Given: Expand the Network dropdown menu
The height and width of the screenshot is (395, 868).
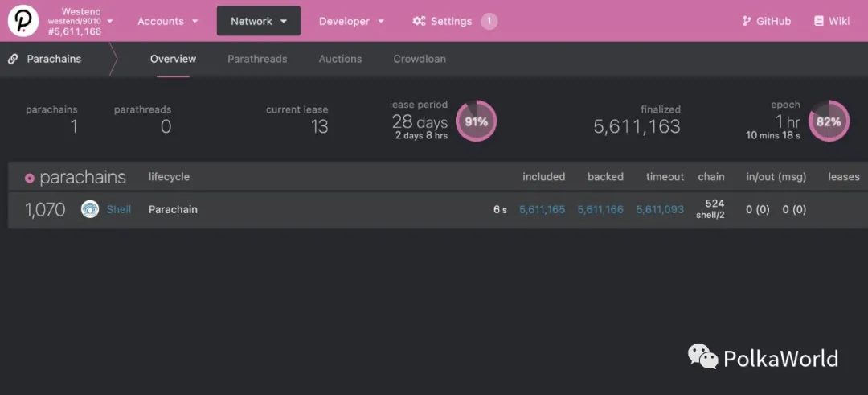Looking at the screenshot, I should (x=259, y=21).
